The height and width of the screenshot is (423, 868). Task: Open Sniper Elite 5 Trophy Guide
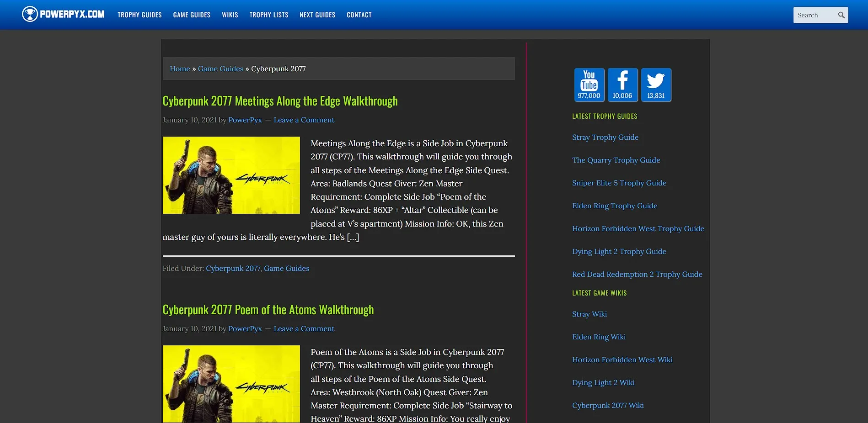(x=619, y=183)
